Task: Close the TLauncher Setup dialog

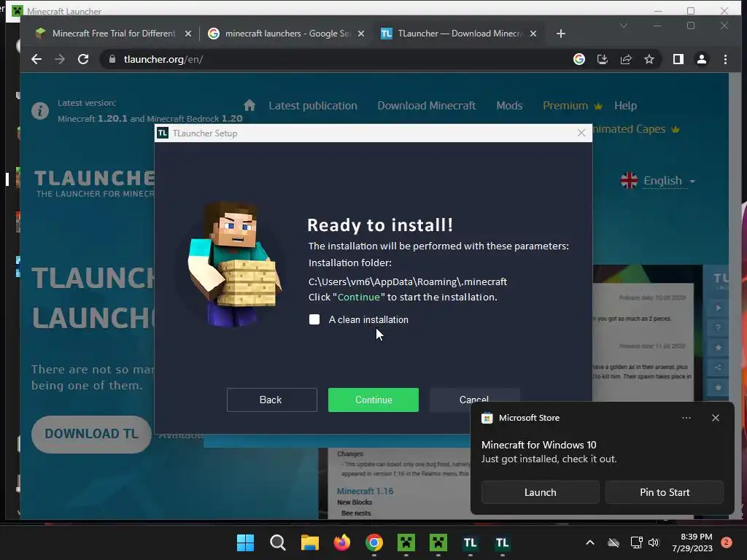Action: pyautogui.click(x=581, y=133)
